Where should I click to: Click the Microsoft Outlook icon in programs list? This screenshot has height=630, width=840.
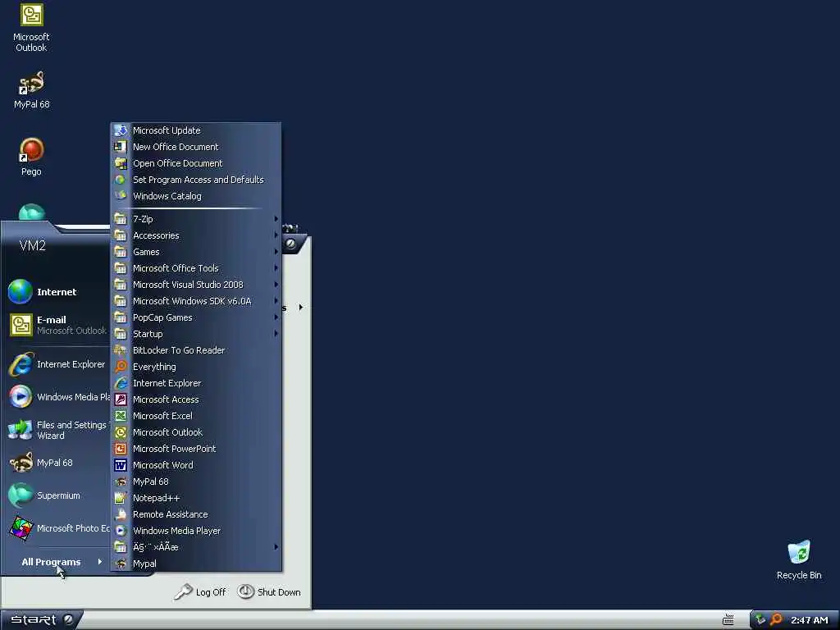coord(121,432)
